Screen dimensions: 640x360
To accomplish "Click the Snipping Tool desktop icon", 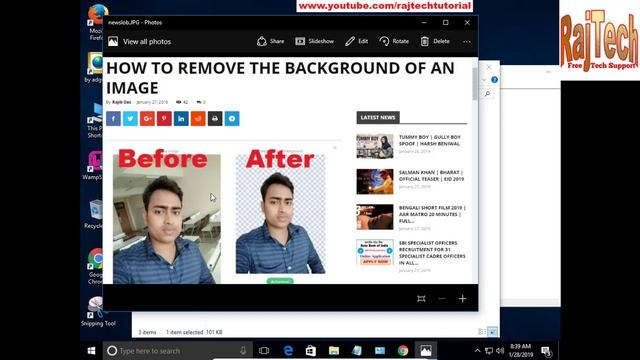I will [98, 312].
